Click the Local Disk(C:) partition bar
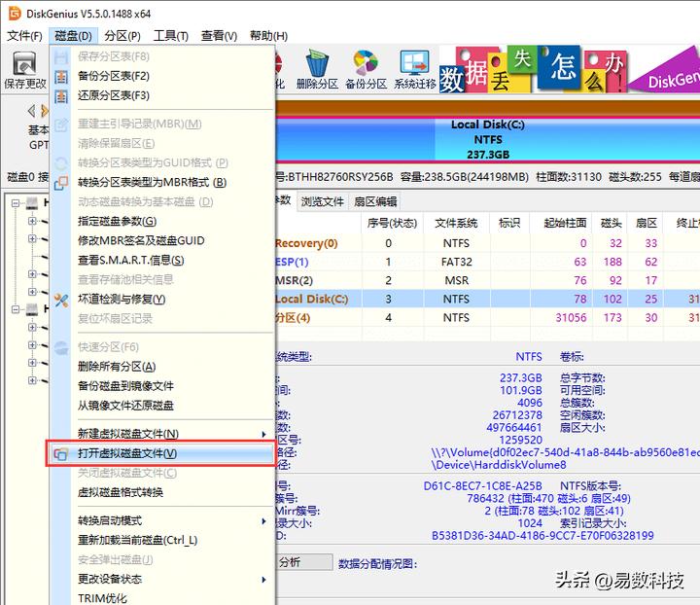700x605 pixels. 488,139
